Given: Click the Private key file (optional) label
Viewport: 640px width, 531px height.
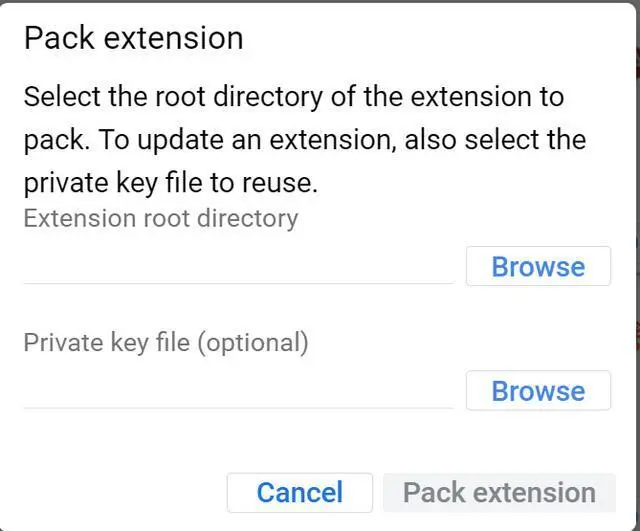Looking at the screenshot, I should point(166,342).
